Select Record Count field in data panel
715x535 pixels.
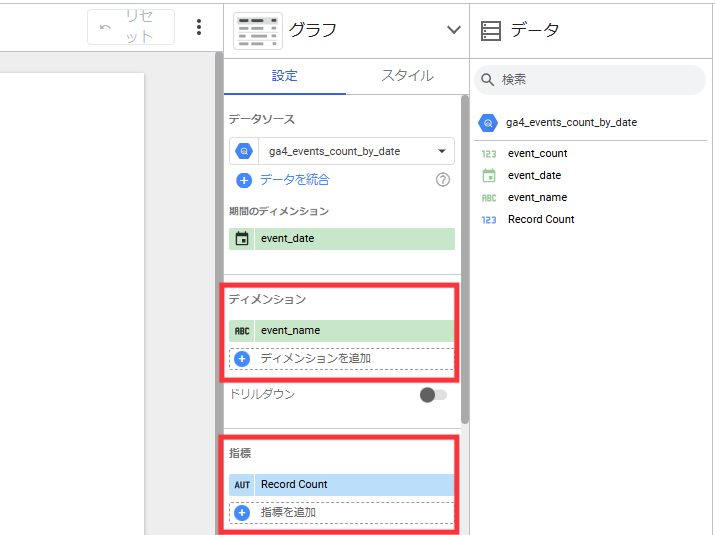point(541,219)
